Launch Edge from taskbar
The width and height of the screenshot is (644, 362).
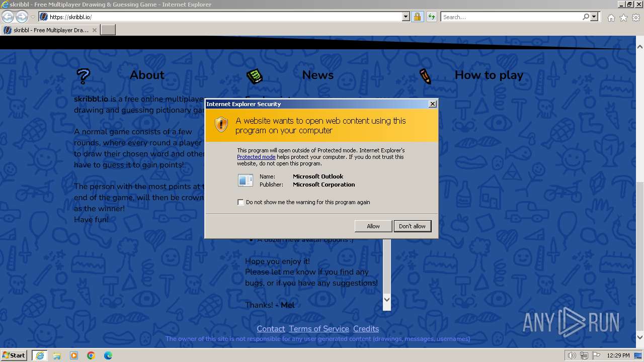tap(108, 355)
